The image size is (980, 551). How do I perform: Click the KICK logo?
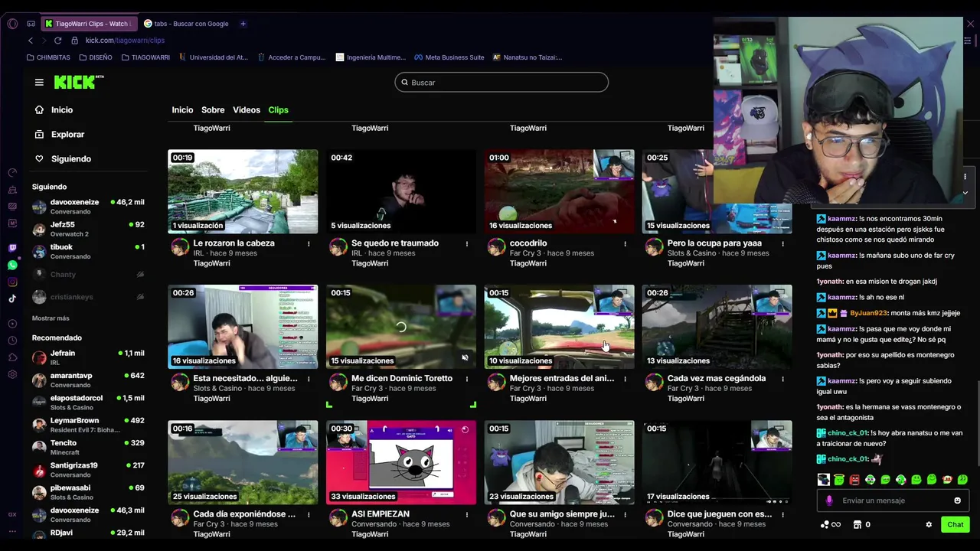(78, 82)
